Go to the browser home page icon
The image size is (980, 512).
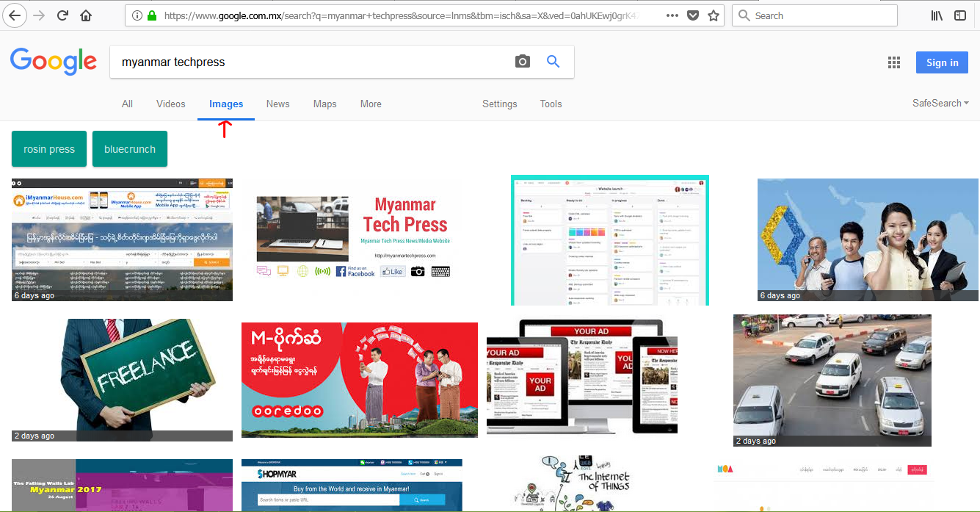(x=86, y=15)
